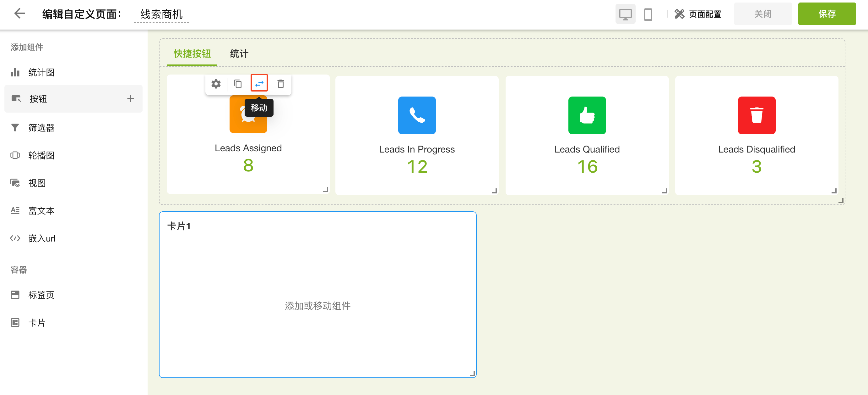Viewport: 868px width, 395px height.
Task: Add a 筛选器 filter component
Action: click(x=41, y=127)
